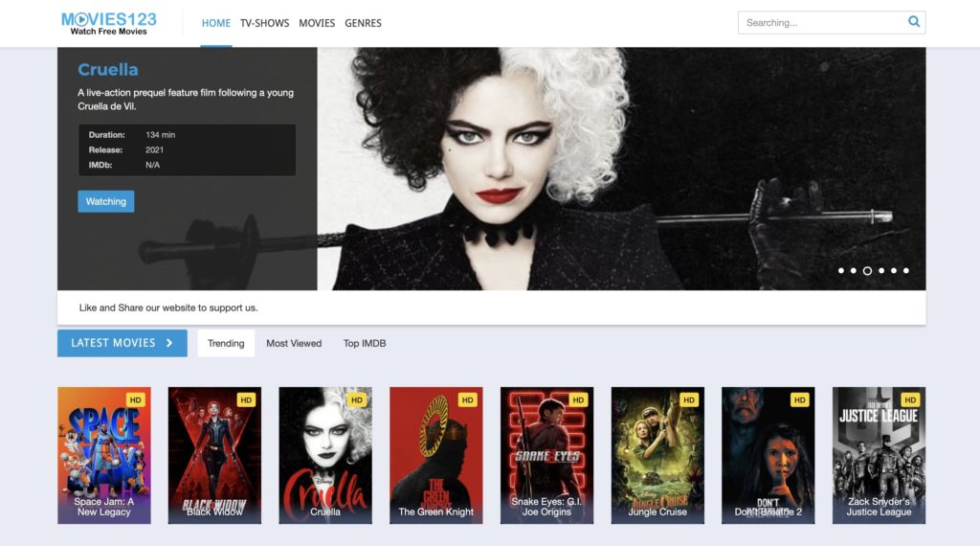Open the Black Widow movie poster

214,455
